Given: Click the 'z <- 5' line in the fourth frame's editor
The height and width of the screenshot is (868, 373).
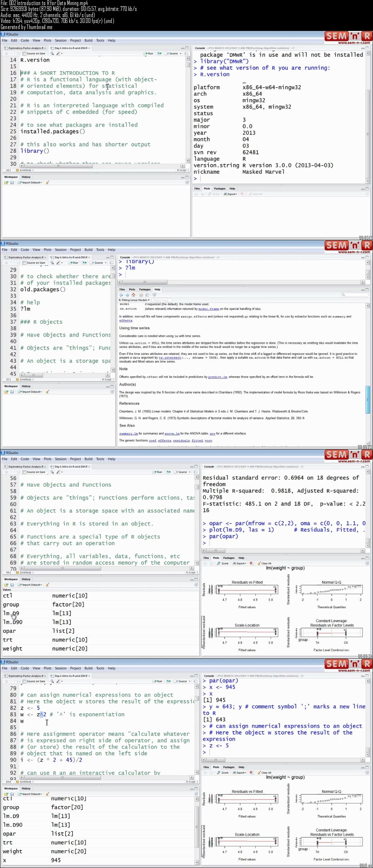Looking at the screenshot, I should pos(30,708).
